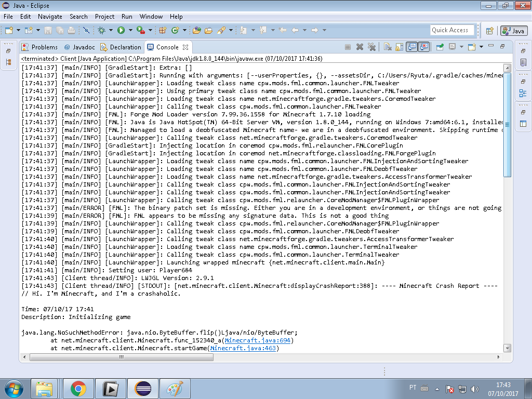Open the Minecraft.java:463 stack trace link
The width and height of the screenshot is (532, 399).
(x=243, y=348)
